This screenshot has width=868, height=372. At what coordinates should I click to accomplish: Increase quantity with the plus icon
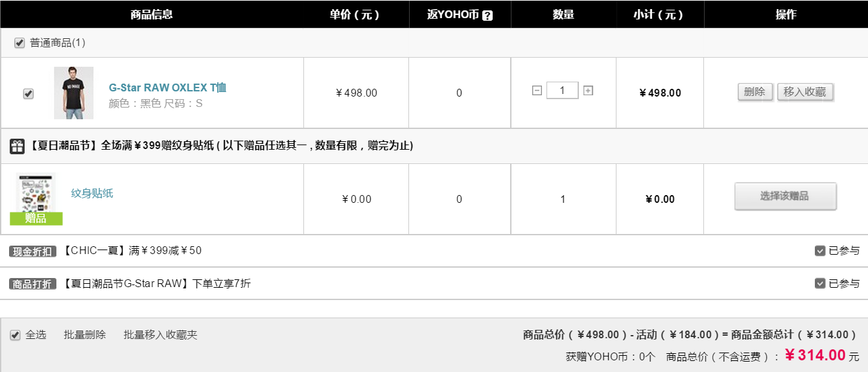pos(588,91)
